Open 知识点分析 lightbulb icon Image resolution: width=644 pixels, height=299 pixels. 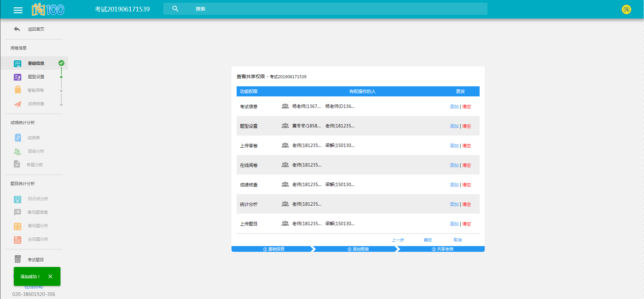click(18, 199)
